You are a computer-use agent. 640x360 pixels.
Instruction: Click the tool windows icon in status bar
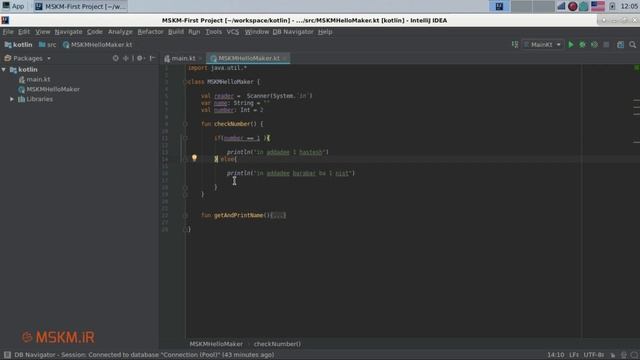[x=7, y=355]
